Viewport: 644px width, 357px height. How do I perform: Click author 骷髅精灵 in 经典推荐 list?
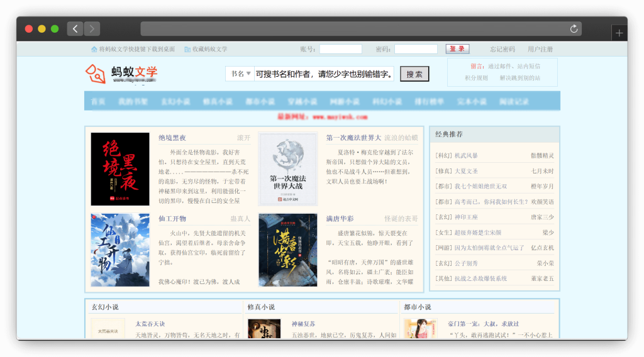point(542,155)
